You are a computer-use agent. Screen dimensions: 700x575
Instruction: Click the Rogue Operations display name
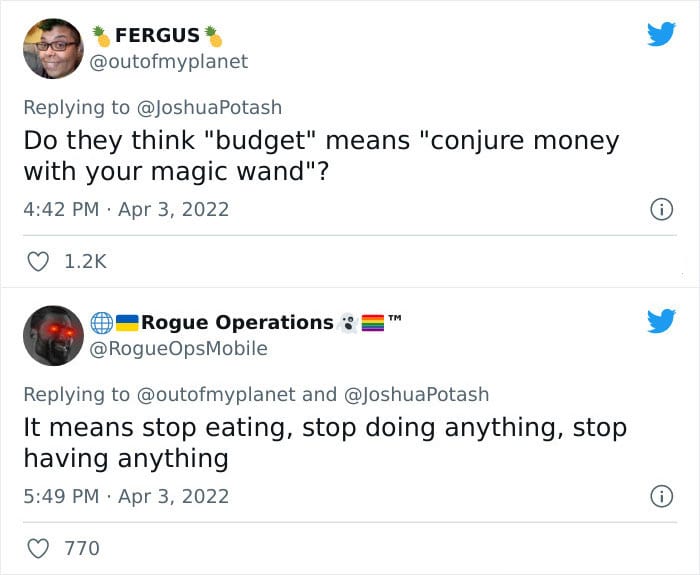click(x=238, y=322)
